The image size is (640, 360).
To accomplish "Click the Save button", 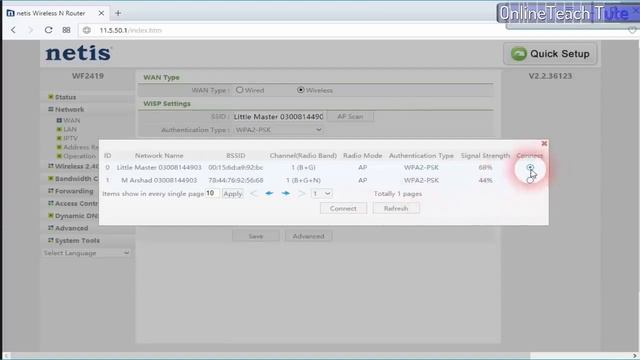I will click(256, 236).
